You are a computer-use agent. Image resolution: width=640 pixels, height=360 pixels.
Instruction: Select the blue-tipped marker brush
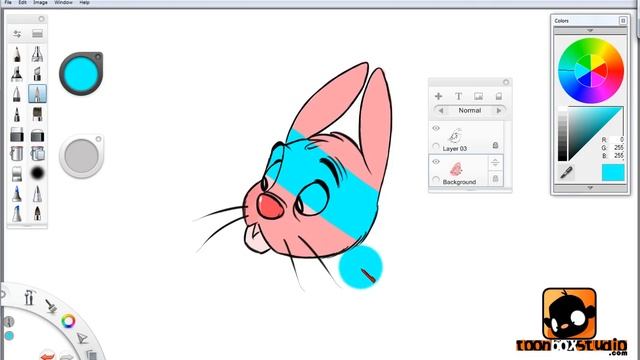coord(17,193)
